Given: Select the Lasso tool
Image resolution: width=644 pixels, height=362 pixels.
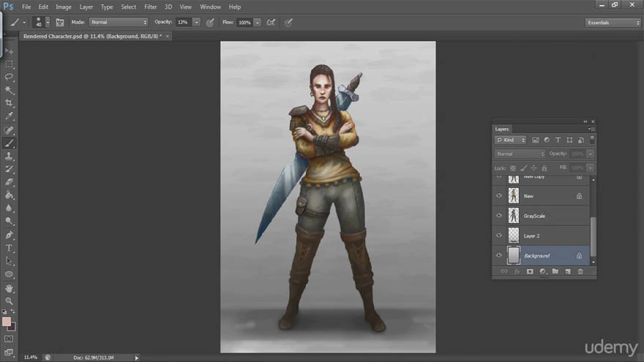Looking at the screenshot, I should tap(9, 78).
